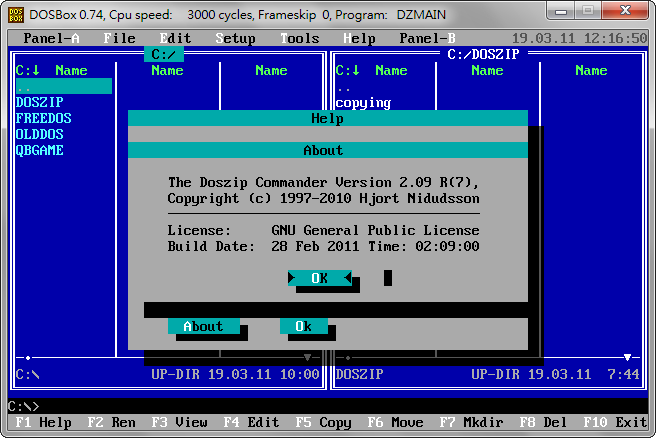656x438 pixels.
Task: Click the right panel status line DOSZIP
Action: [x=359, y=374]
